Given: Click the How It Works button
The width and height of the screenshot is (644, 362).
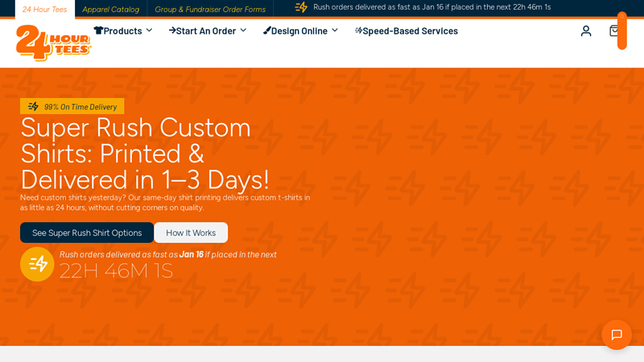Looking at the screenshot, I should point(191,232).
